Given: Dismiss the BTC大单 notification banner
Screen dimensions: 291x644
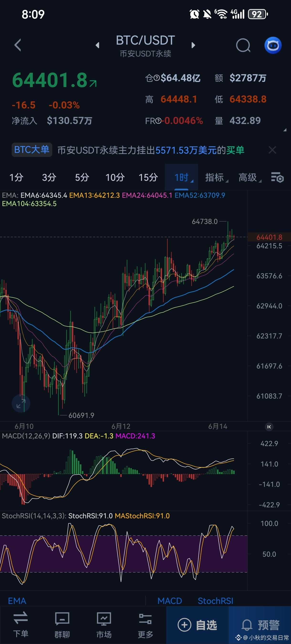Looking at the screenshot, I should pos(272,150).
